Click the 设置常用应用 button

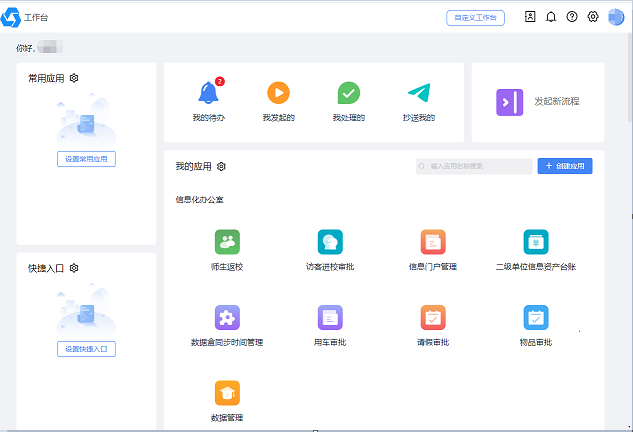[86, 159]
